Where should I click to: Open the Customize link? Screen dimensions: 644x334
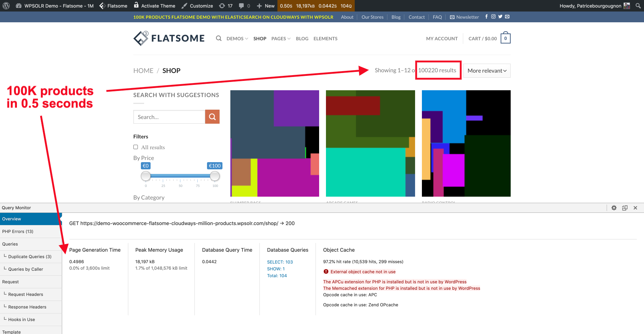point(197,6)
